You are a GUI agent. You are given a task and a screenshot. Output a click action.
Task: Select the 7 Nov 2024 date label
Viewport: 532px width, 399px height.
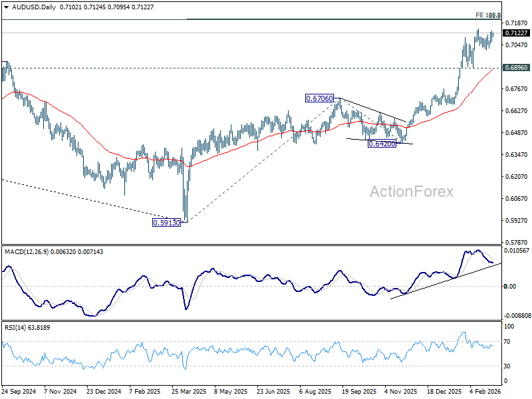click(x=61, y=391)
